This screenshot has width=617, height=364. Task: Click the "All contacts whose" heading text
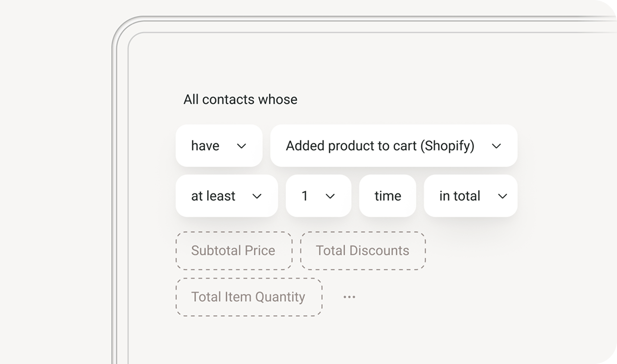coord(240,99)
